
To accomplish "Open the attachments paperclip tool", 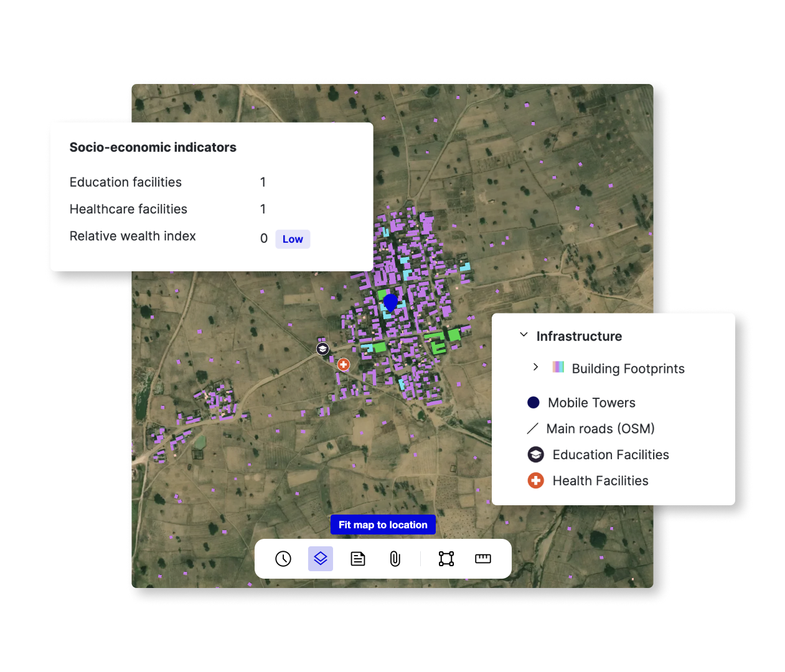I will 395,559.
